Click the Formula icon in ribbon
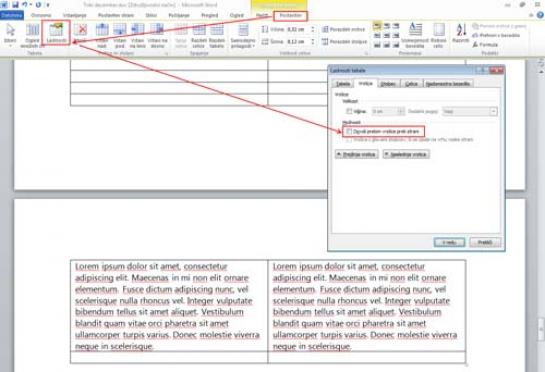 click(485, 45)
